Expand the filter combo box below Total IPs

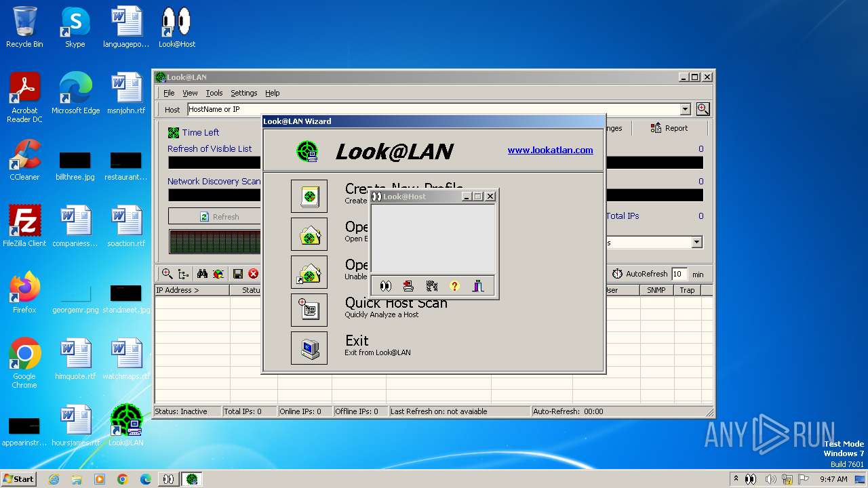pyautogui.click(x=696, y=242)
